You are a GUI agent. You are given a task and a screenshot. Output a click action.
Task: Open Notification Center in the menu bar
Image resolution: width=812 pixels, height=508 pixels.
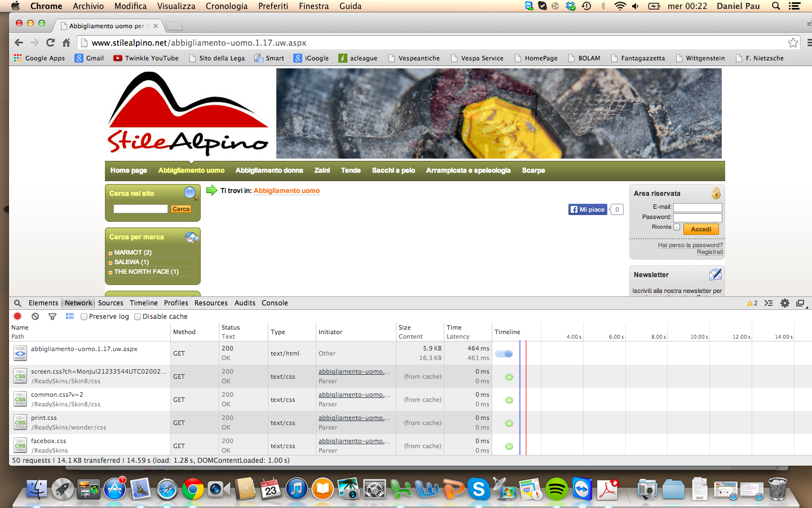795,6
